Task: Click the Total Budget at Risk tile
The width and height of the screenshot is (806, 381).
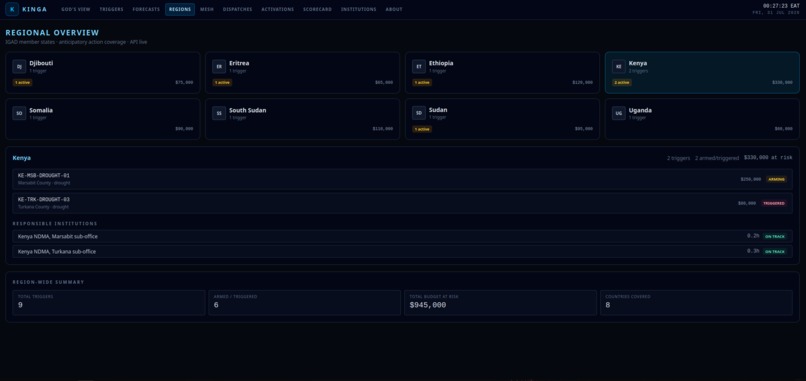Action: click(x=501, y=303)
